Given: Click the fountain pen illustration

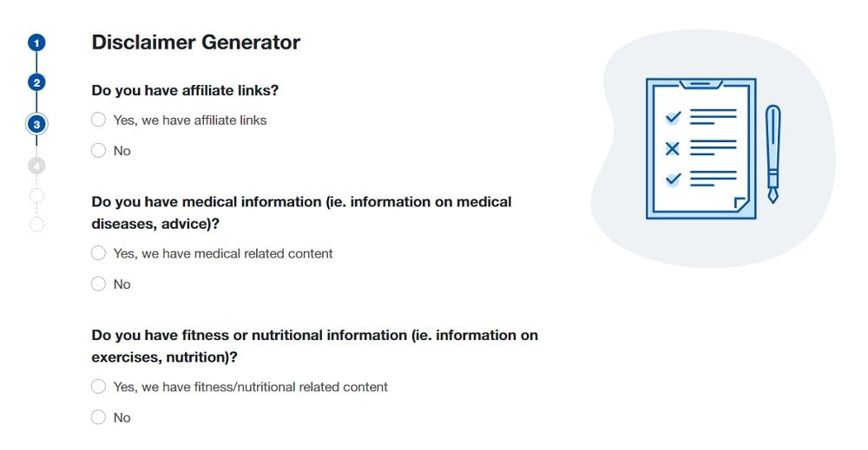Looking at the screenshot, I should coord(773,154).
